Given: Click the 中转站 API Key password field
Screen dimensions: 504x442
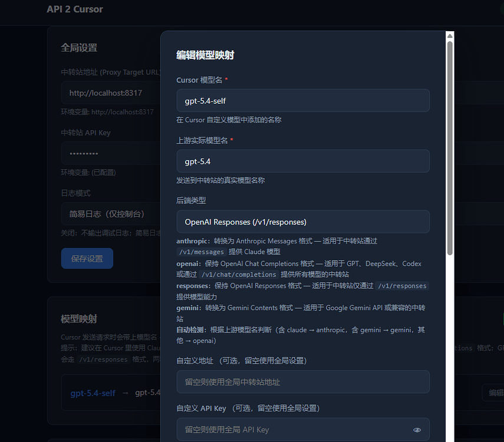Looking at the screenshot, I should [x=111, y=153].
